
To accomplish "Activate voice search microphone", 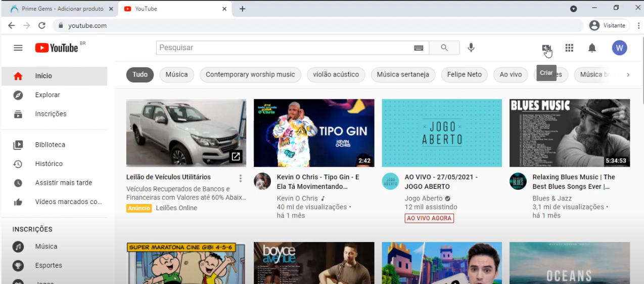I will pyautogui.click(x=471, y=48).
